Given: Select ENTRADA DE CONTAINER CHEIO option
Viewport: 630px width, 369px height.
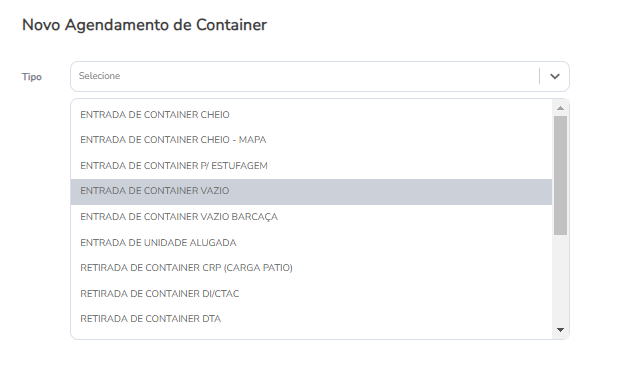Looking at the screenshot, I should (311, 115).
